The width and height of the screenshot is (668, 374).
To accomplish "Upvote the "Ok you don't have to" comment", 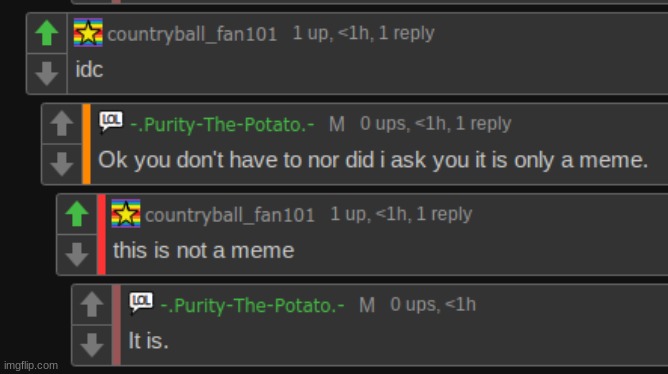I will coord(62,124).
